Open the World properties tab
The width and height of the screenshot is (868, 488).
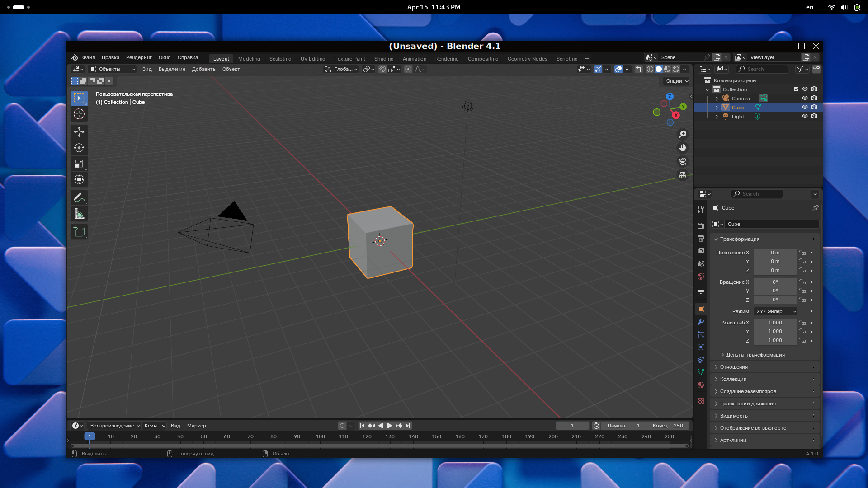tap(701, 277)
